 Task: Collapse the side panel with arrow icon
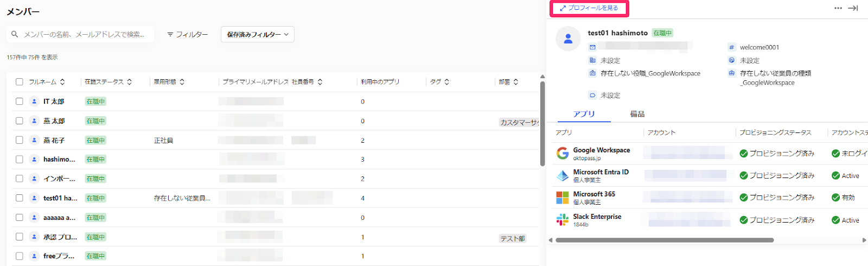853,8
